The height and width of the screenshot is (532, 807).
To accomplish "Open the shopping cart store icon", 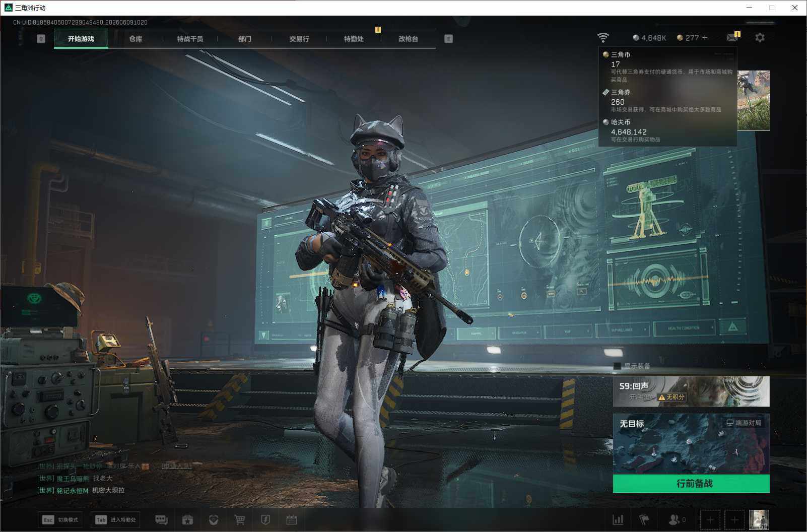I will click(240, 520).
